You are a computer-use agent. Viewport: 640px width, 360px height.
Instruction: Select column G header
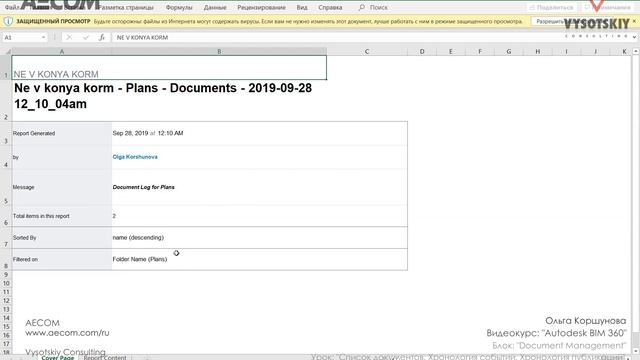509,51
